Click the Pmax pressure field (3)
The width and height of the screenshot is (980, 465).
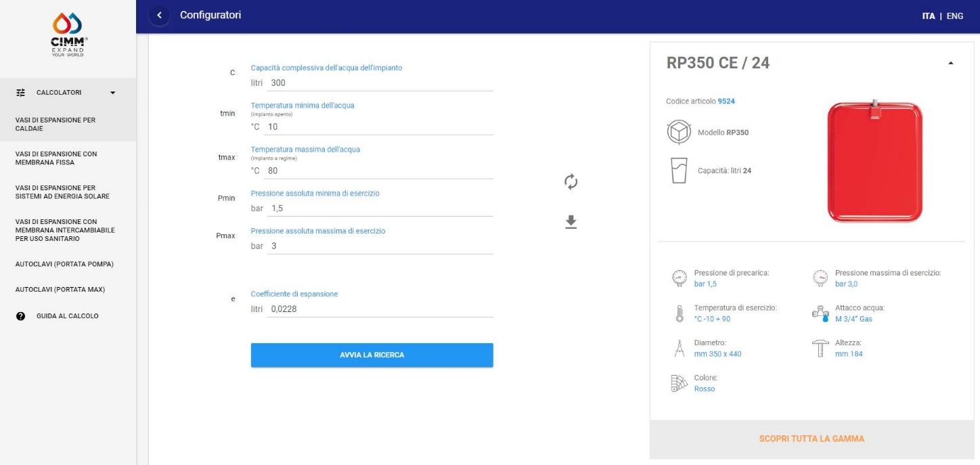[380, 246]
